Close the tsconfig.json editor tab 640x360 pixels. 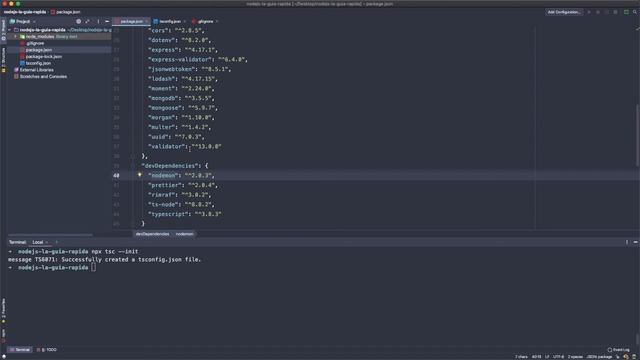tap(184, 21)
